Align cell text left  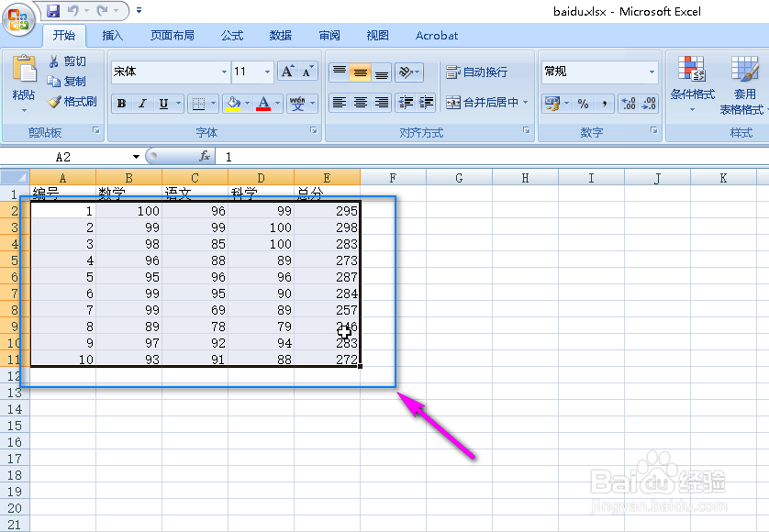[x=340, y=103]
